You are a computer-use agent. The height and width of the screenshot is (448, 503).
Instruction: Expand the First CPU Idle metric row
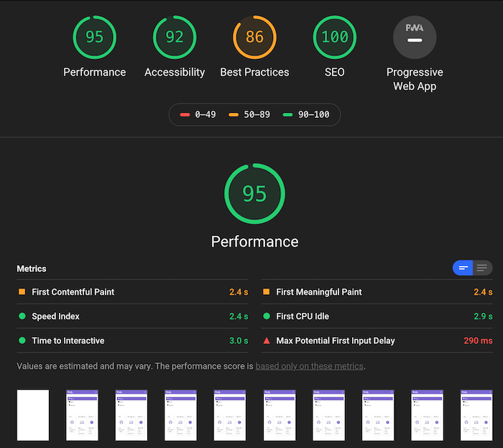(x=377, y=316)
